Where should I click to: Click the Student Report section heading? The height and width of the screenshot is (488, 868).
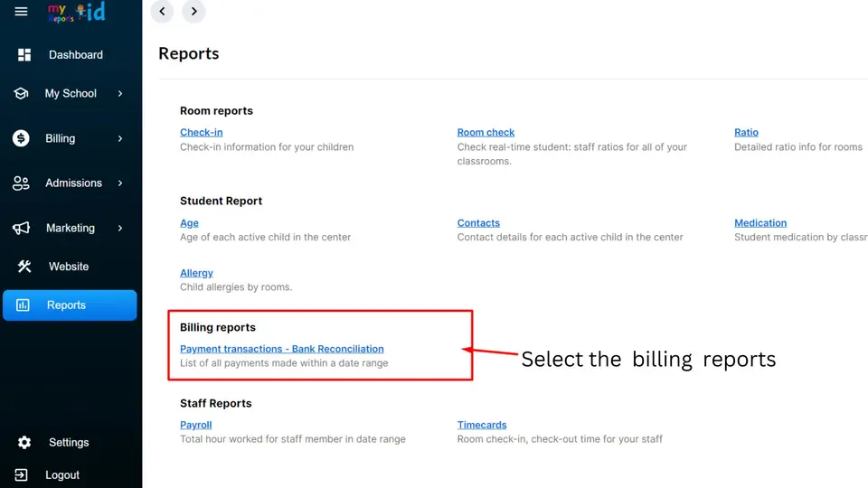pos(221,201)
